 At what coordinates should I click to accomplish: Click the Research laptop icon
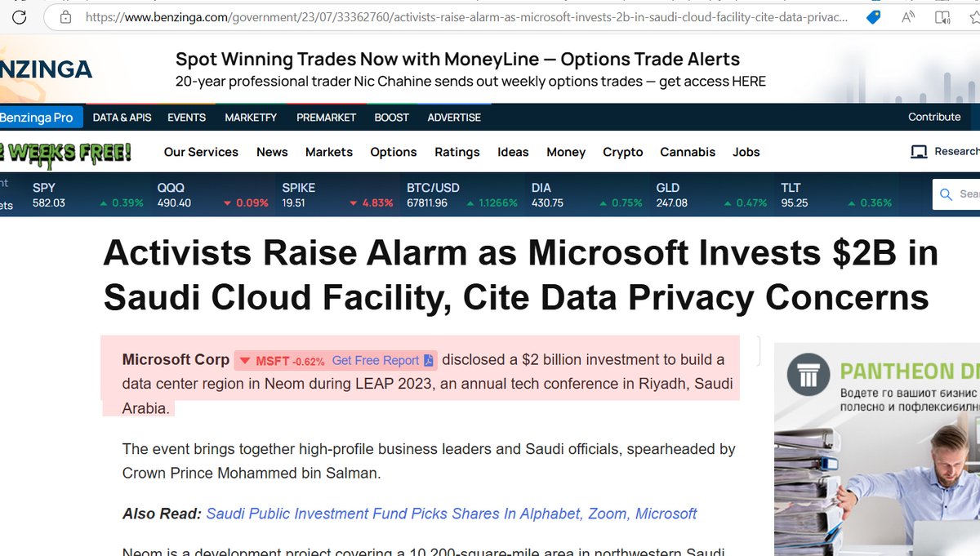919,152
